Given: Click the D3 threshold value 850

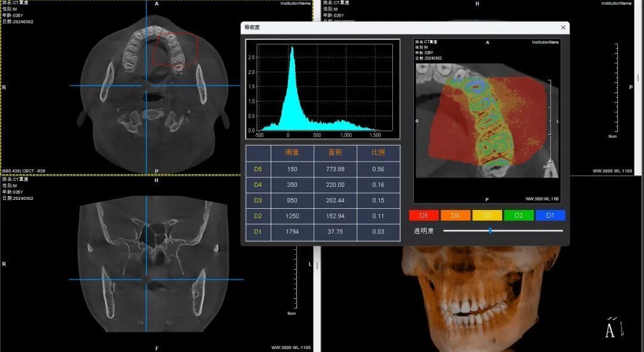Looking at the screenshot, I should [x=292, y=200].
